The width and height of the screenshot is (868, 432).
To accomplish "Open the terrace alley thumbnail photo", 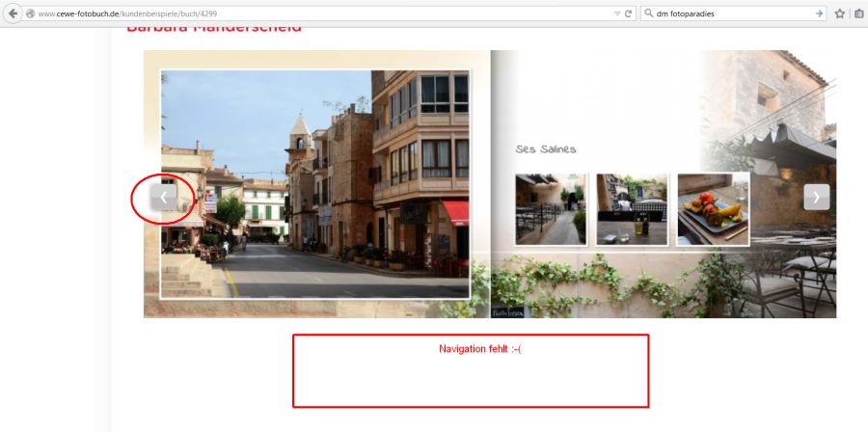I will pos(551,208).
